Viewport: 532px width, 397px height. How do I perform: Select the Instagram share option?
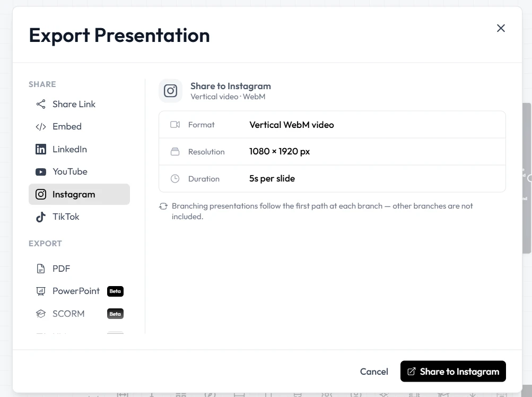pyautogui.click(x=79, y=194)
